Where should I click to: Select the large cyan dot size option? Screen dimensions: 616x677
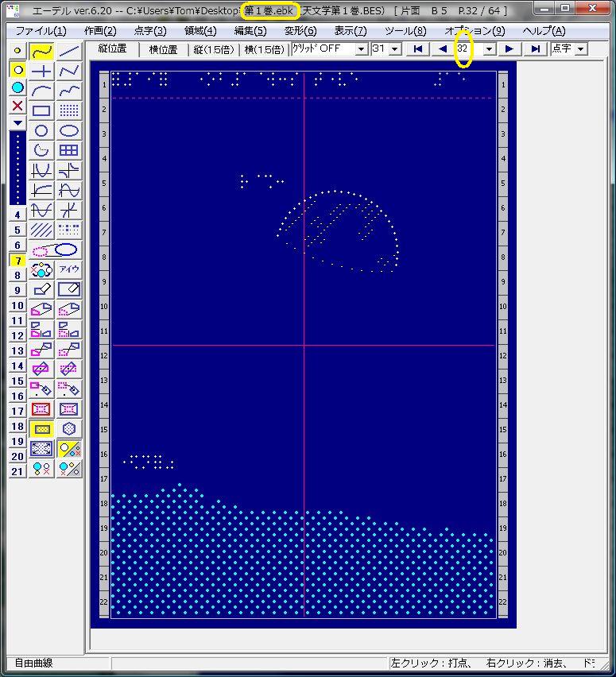point(17,87)
